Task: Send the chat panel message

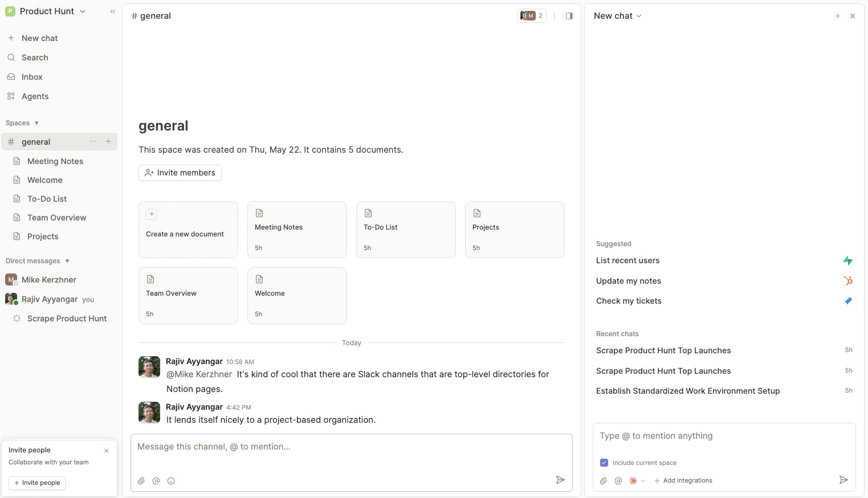Action: 843,480
